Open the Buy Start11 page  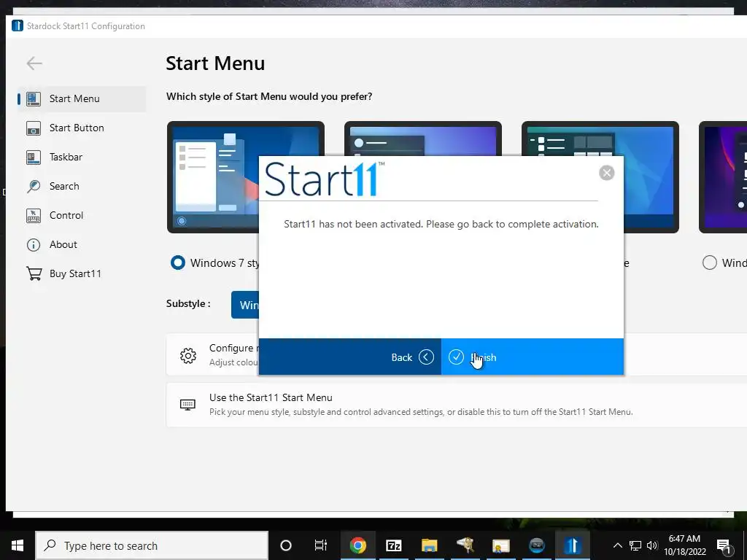click(82, 273)
